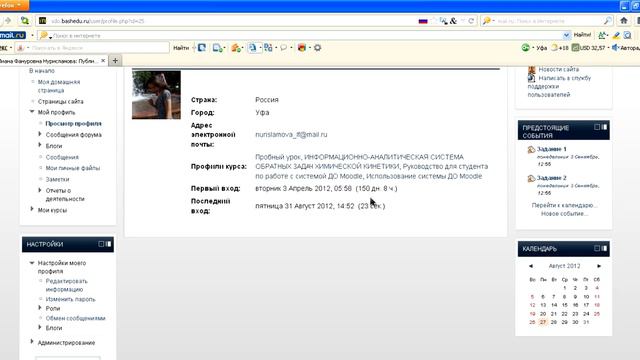Open the Заметки link
The image size is (640, 360).
(x=57, y=180)
